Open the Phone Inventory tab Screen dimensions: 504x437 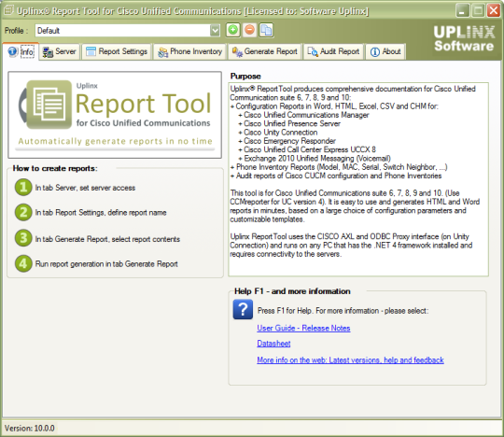coord(190,51)
